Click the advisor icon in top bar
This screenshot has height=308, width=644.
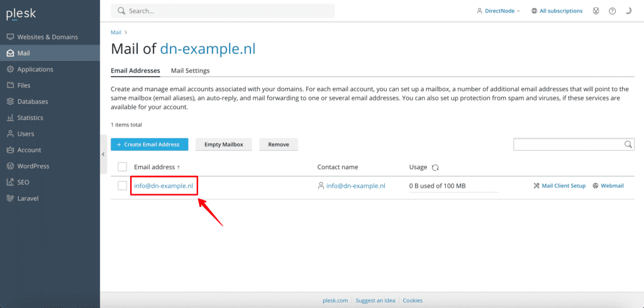596,11
